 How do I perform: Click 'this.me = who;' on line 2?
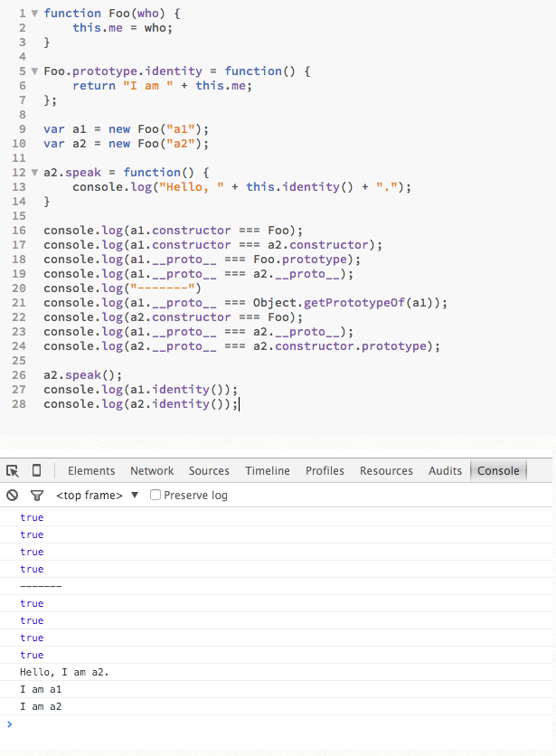click(122, 28)
